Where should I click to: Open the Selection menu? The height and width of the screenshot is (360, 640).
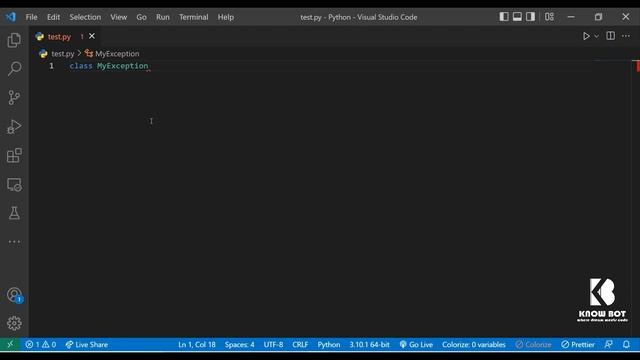pyautogui.click(x=85, y=17)
